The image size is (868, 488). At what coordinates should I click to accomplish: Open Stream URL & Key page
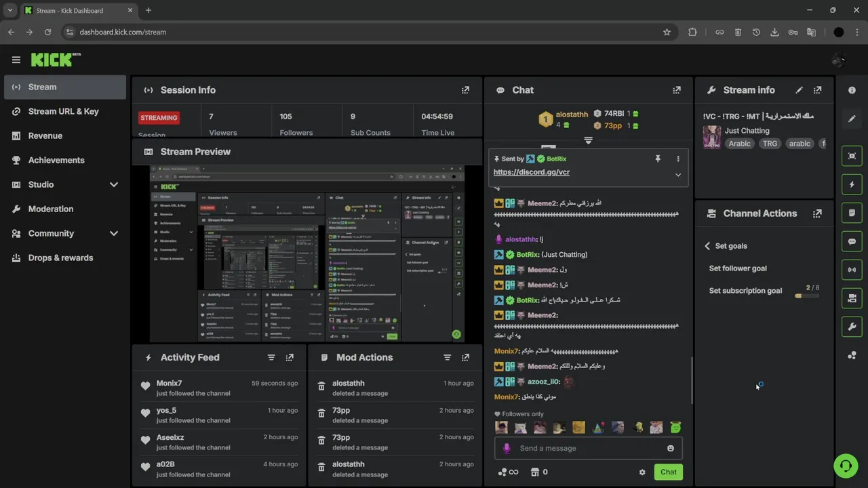point(65,111)
